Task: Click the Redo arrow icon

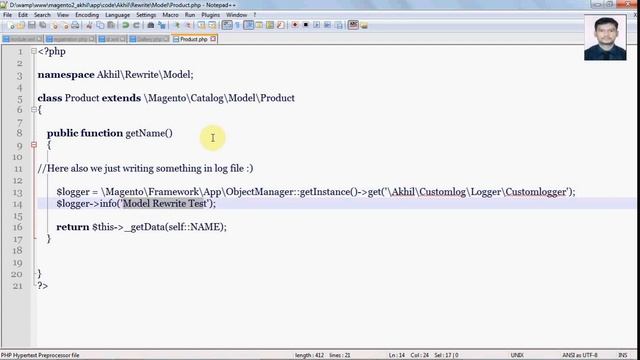Action: click(x=137, y=25)
